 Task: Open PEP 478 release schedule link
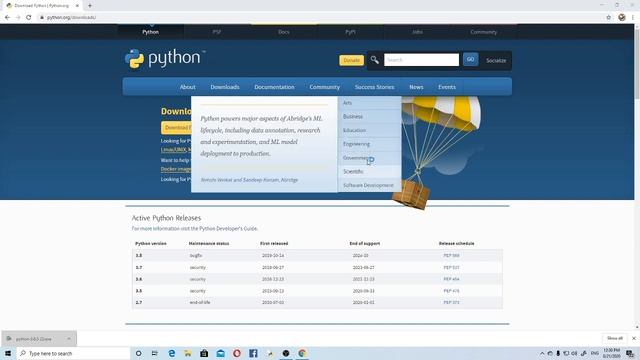point(451,291)
